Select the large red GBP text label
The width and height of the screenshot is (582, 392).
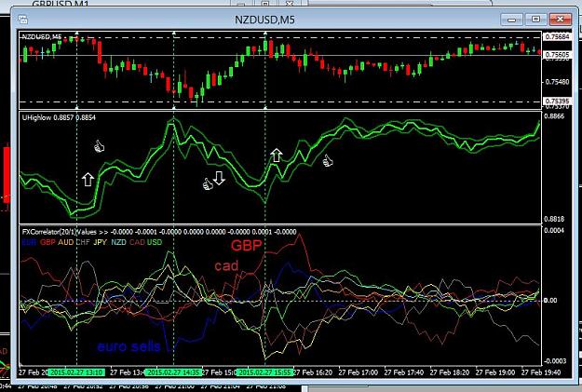pyautogui.click(x=247, y=246)
